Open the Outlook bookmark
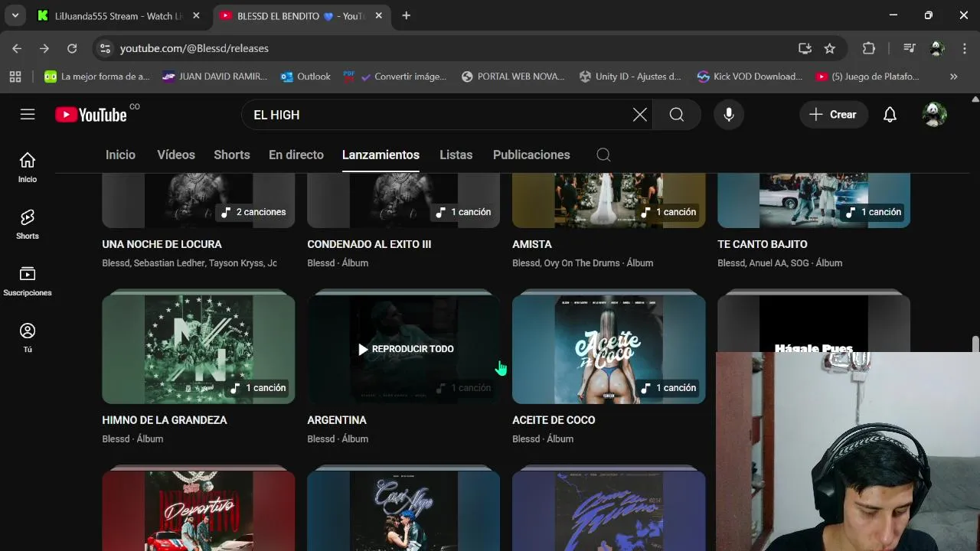The height and width of the screenshot is (551, 980). coord(305,77)
